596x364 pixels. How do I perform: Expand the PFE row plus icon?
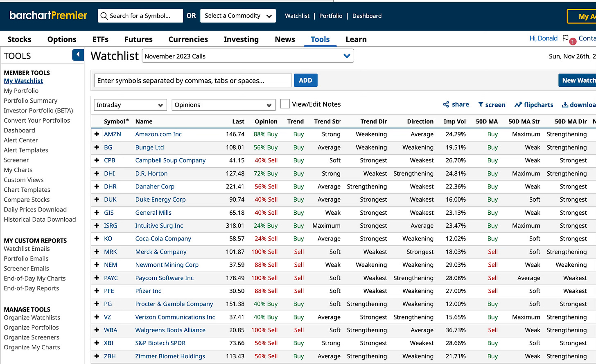(97, 291)
